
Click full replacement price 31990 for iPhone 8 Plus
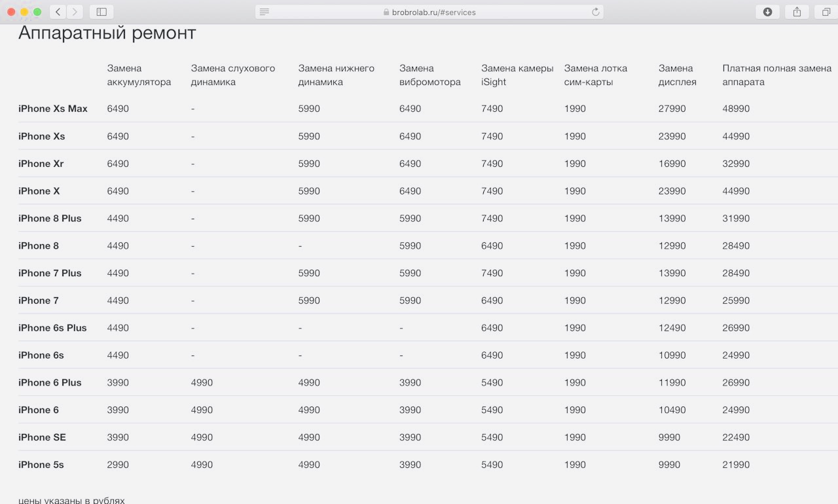(x=736, y=219)
